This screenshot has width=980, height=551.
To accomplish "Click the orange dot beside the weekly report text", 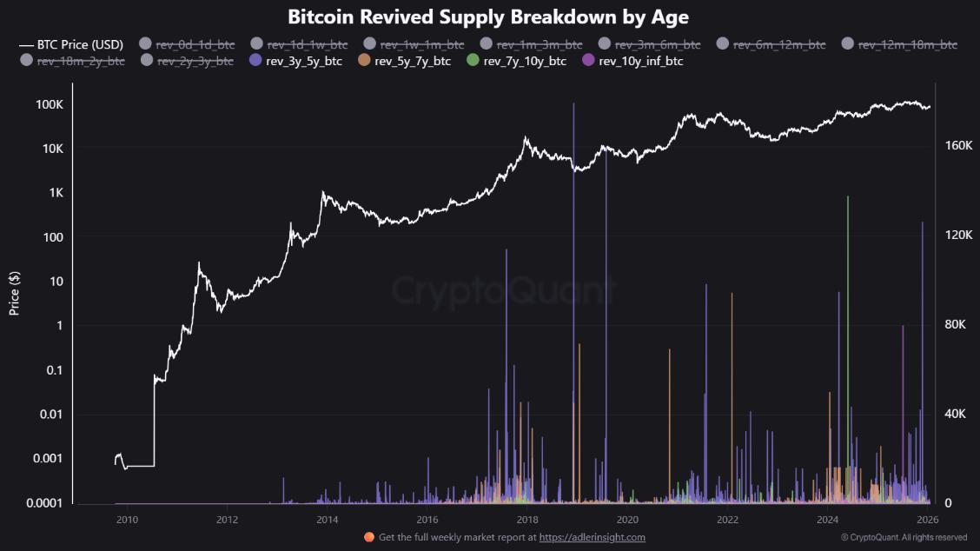I will point(368,537).
